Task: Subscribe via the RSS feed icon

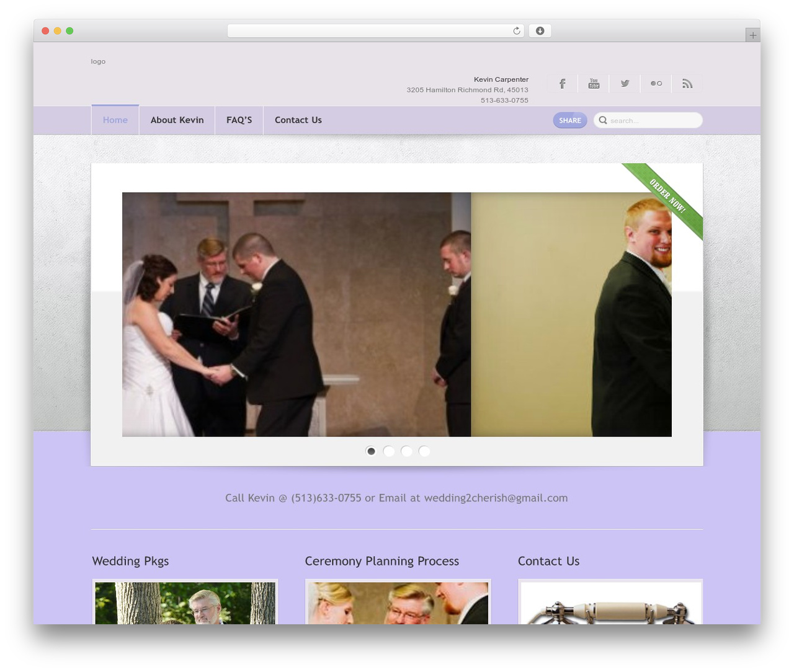Action: click(x=687, y=83)
